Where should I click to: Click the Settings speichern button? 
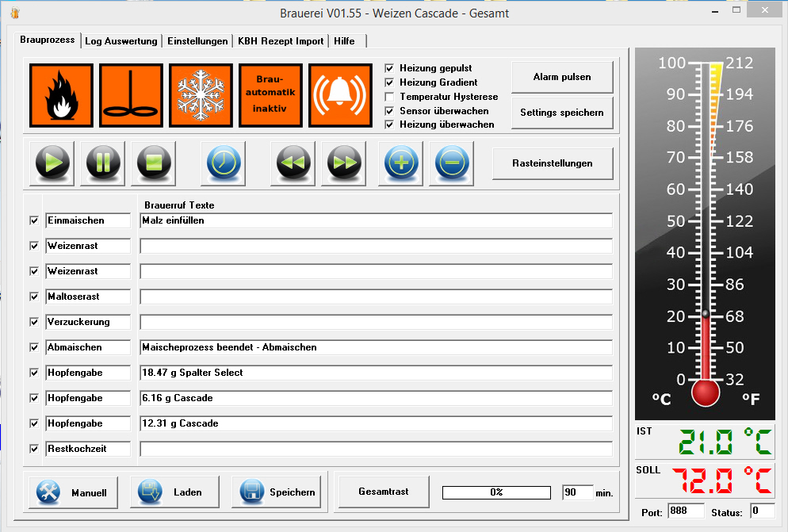pos(561,113)
